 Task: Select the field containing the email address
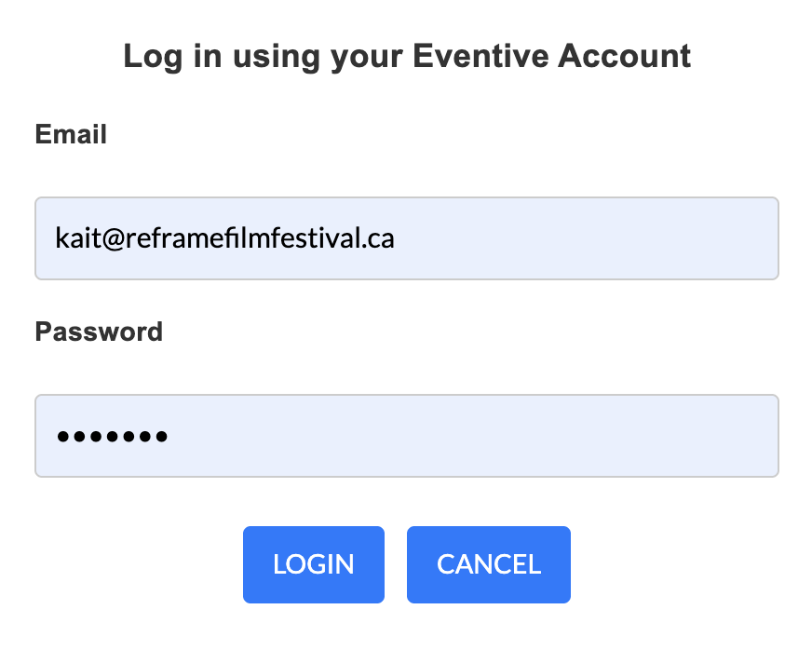(406, 238)
